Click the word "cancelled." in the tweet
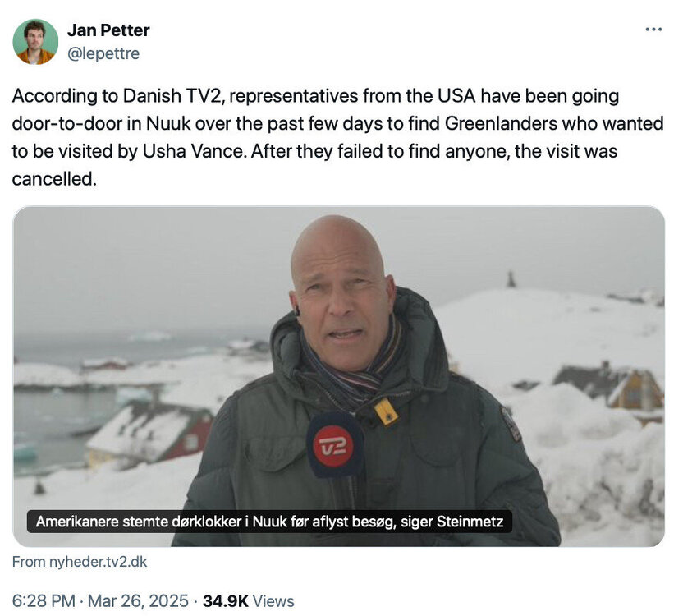The image size is (683, 616). 54,180
